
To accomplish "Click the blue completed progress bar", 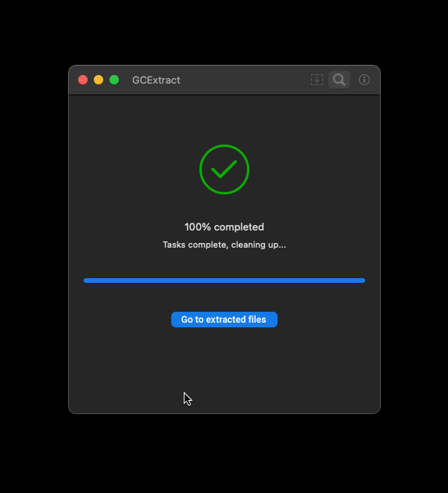I will pyautogui.click(x=224, y=280).
